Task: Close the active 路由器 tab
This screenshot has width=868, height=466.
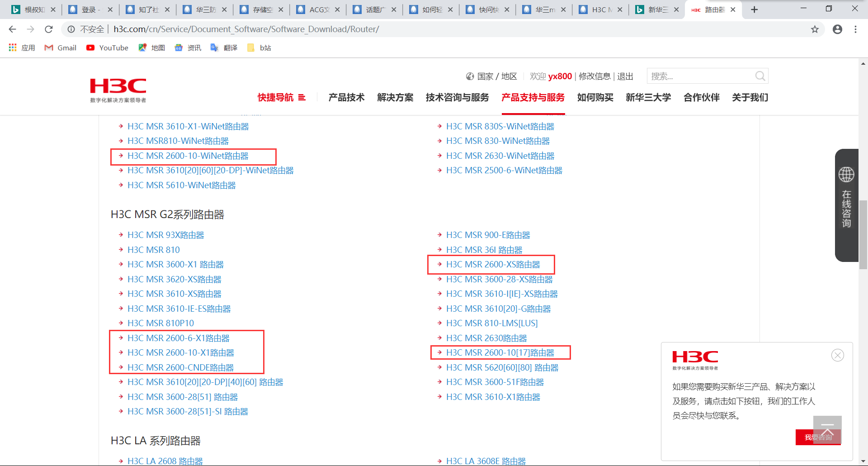Action: (733, 10)
